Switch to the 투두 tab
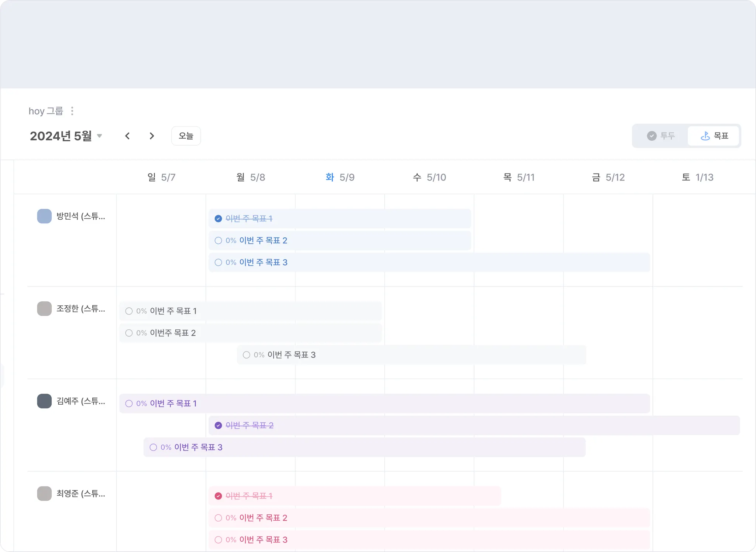Viewport: 756px width, 552px height. (661, 136)
